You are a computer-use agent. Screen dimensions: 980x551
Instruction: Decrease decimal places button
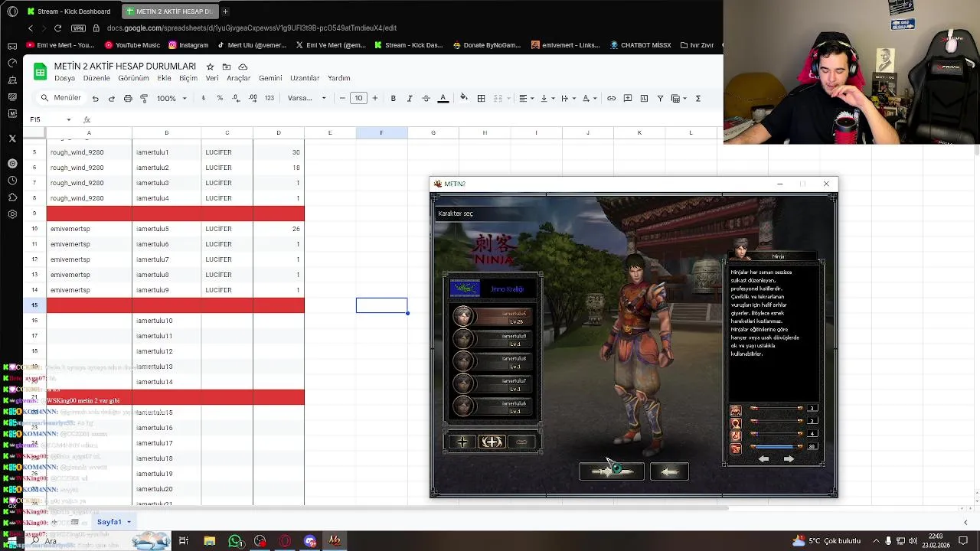click(236, 98)
